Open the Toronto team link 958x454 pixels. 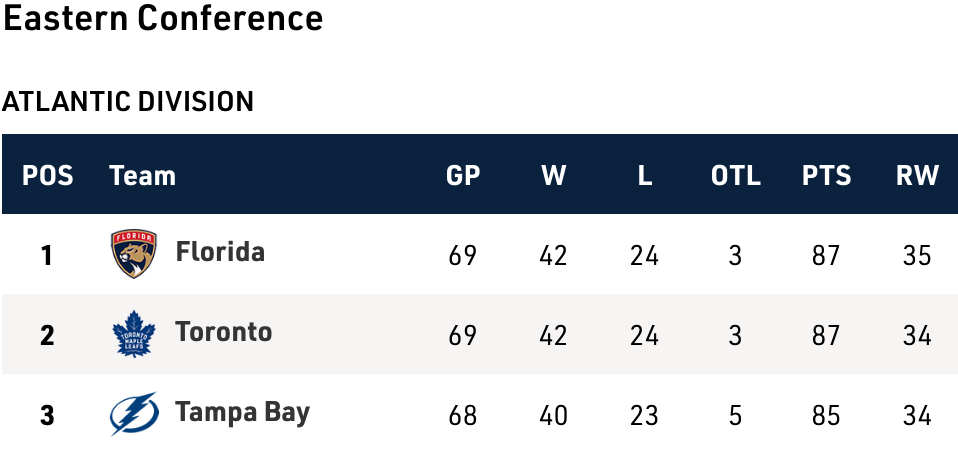(x=223, y=332)
